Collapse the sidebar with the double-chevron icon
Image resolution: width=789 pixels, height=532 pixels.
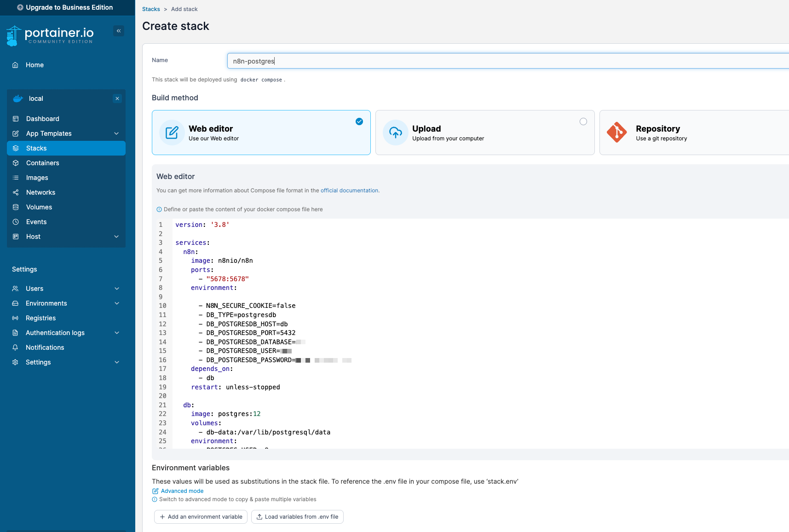tap(119, 31)
